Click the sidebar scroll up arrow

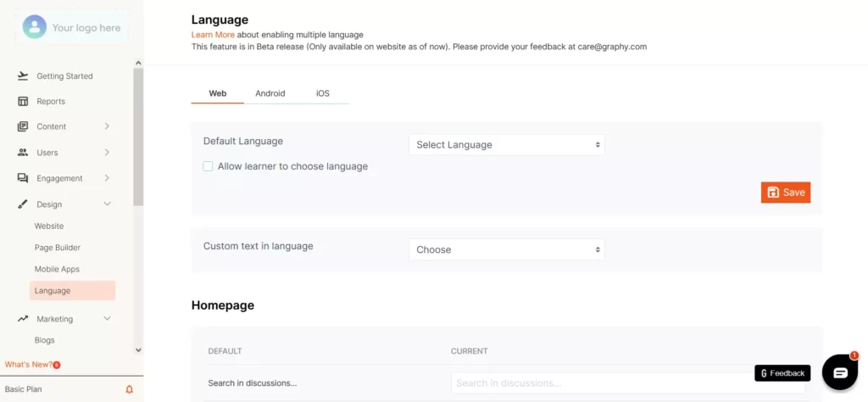[138, 63]
